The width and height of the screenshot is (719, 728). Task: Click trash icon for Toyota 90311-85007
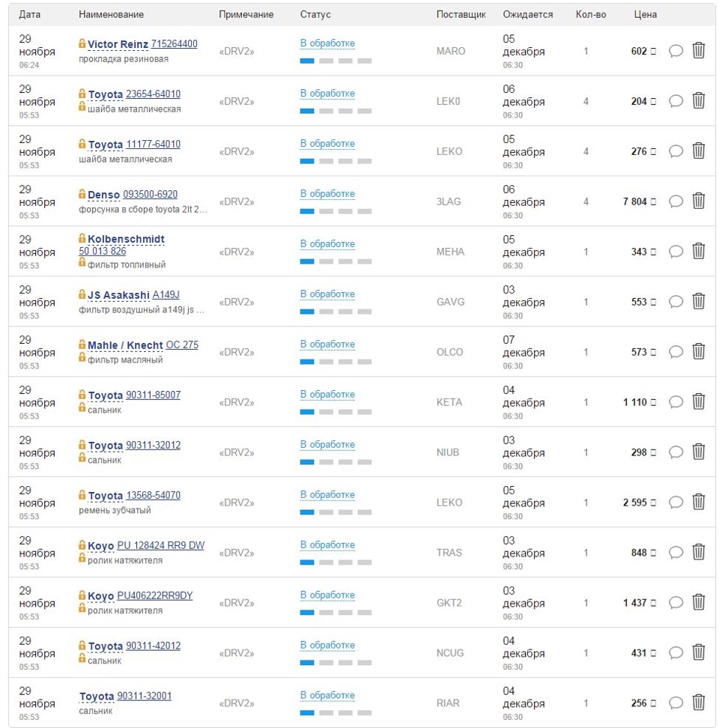pos(698,401)
